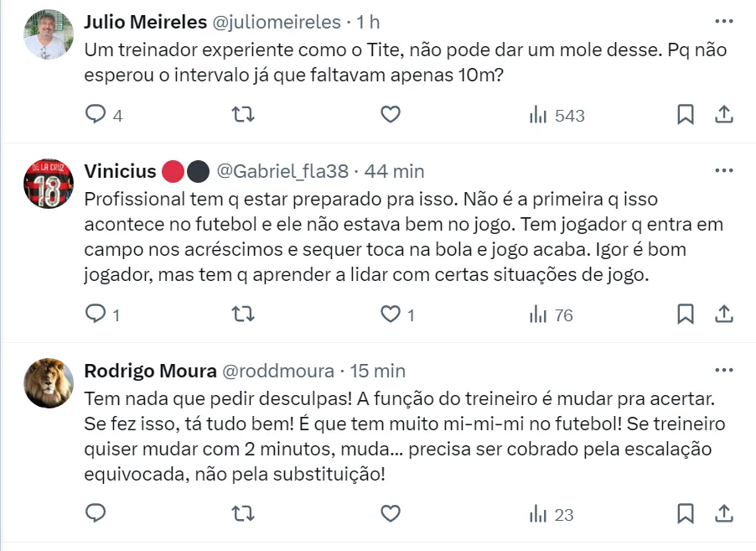Reply to Vinicius' tweet

click(x=96, y=314)
